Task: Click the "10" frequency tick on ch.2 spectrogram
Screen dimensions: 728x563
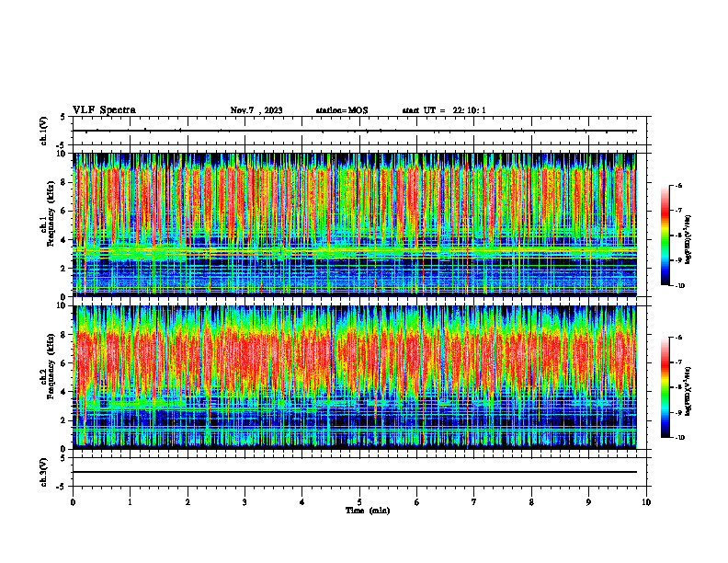Action: tap(62, 305)
